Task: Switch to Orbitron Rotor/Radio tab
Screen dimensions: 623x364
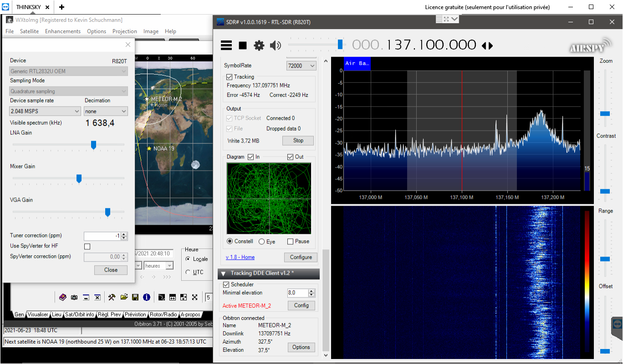Action: (x=164, y=314)
